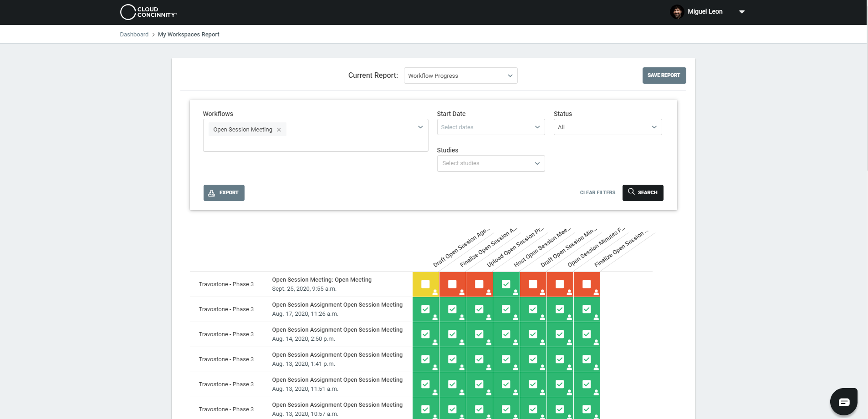The image size is (868, 419).
Task: Go to Dashboard via breadcrumb
Action: [x=134, y=34]
